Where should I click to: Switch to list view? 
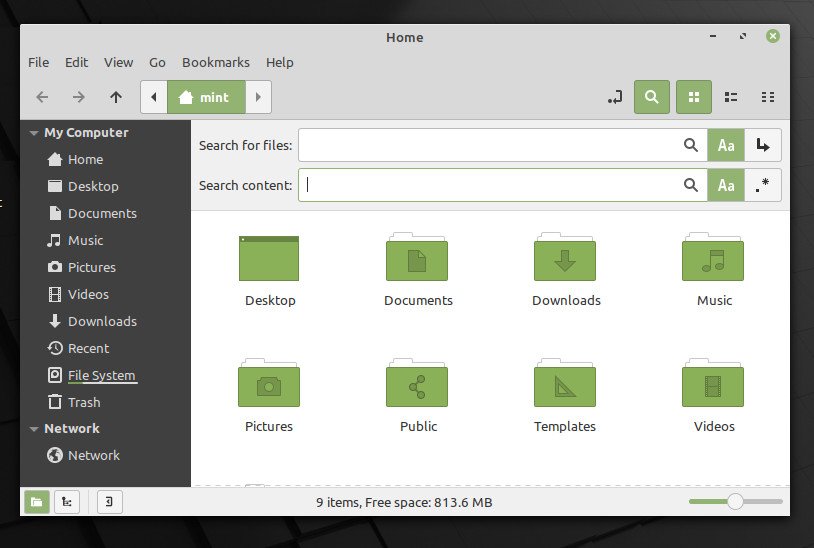pyautogui.click(x=731, y=97)
